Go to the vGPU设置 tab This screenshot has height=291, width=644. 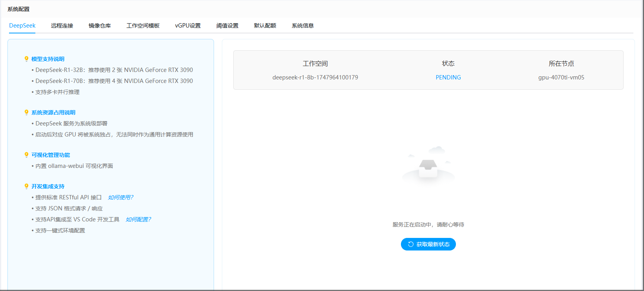(188, 26)
